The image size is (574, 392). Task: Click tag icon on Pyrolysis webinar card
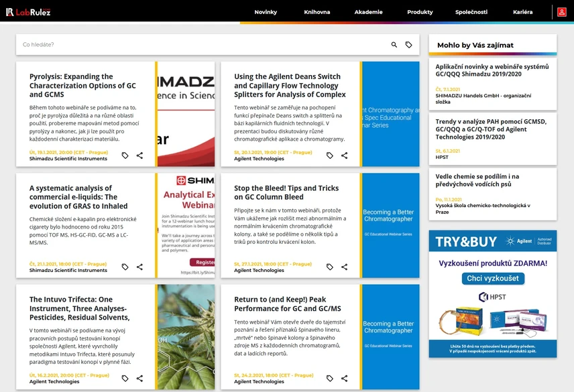coord(125,155)
